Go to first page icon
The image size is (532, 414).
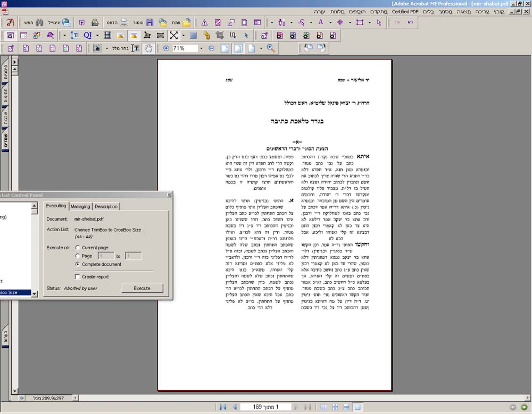[x=223, y=407]
